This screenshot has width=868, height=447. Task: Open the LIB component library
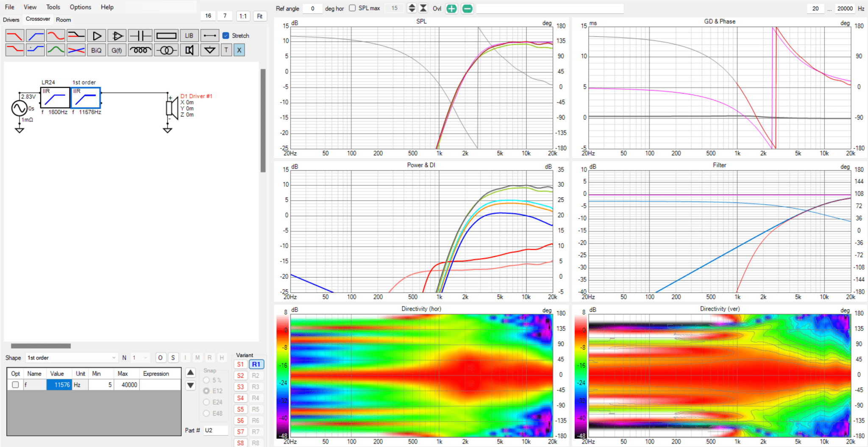tap(189, 36)
